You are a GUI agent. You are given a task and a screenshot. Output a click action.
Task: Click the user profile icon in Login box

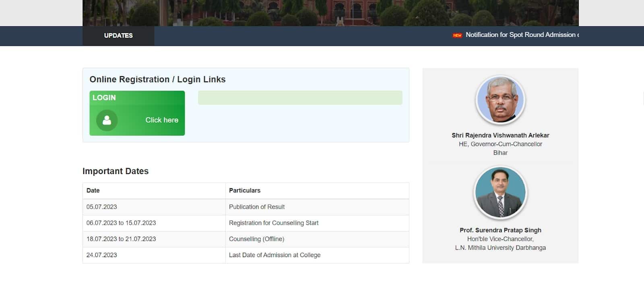[107, 120]
